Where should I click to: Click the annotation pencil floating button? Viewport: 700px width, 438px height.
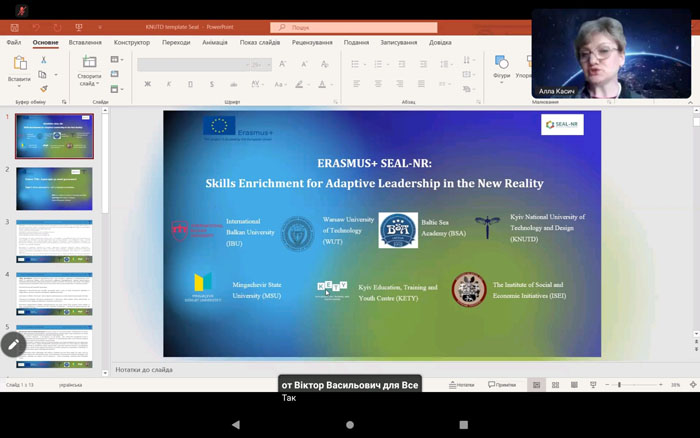[13, 345]
